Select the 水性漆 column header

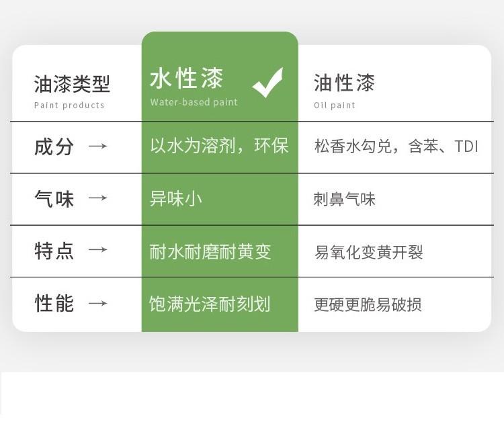(x=187, y=79)
